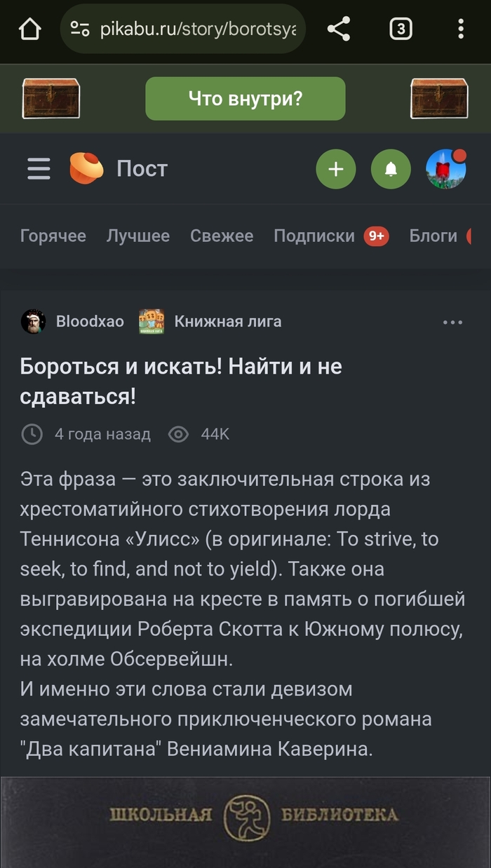The width and height of the screenshot is (491, 868).
Task: Tap the green plus create-post icon
Action: (336, 169)
